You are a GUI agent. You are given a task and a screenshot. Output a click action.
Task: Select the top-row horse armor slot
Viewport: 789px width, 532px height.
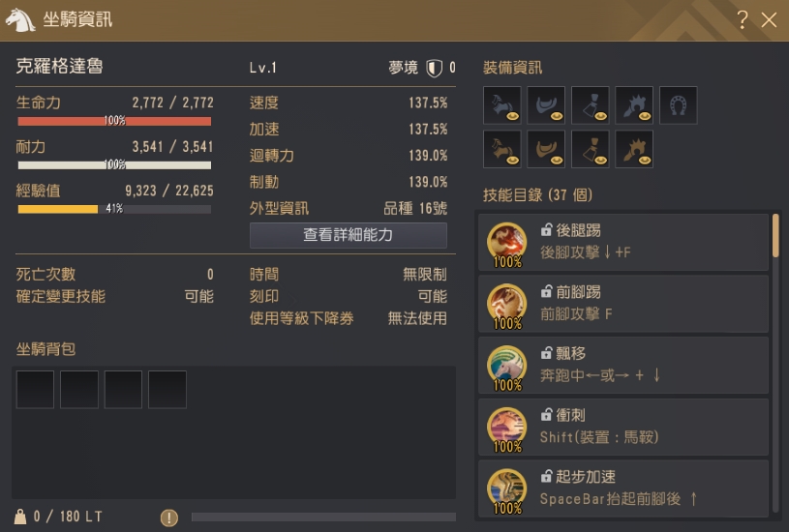click(x=502, y=105)
